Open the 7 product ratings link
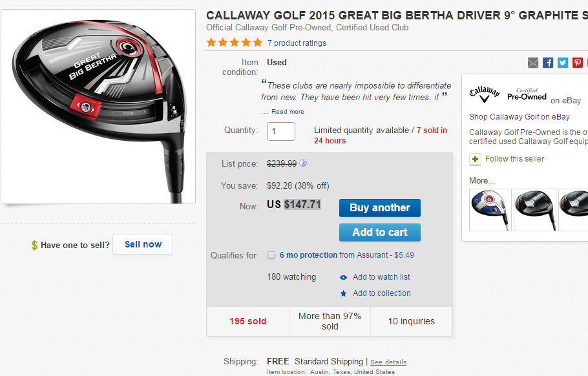The width and height of the screenshot is (588, 376). [x=297, y=43]
